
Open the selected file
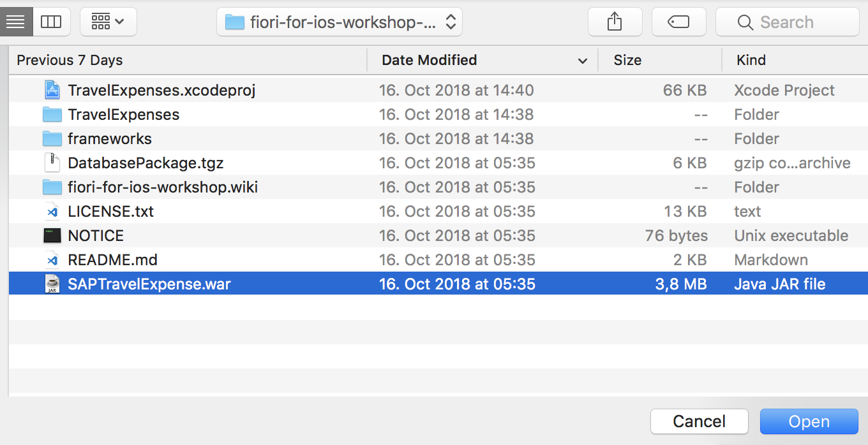click(809, 421)
